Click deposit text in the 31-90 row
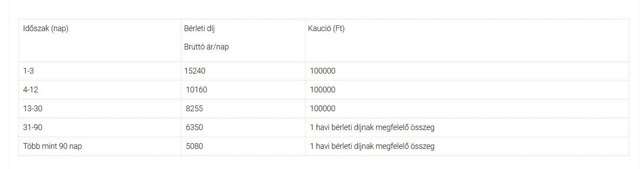Image resolution: width=644 pixels, height=169 pixels. (372, 127)
